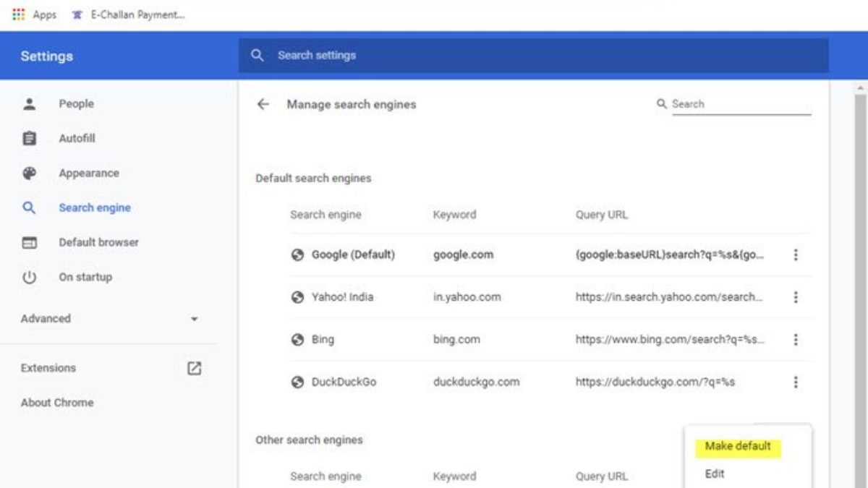Choose Edit in the context menu
Viewport: 868px width, 488px height.
(715, 474)
